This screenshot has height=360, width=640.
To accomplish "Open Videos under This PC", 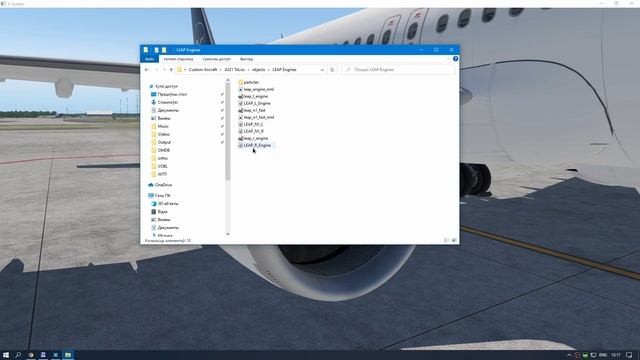I will tap(159, 212).
